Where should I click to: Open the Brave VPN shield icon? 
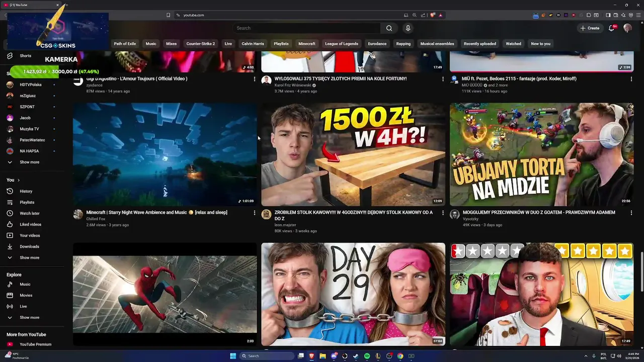(x=631, y=15)
